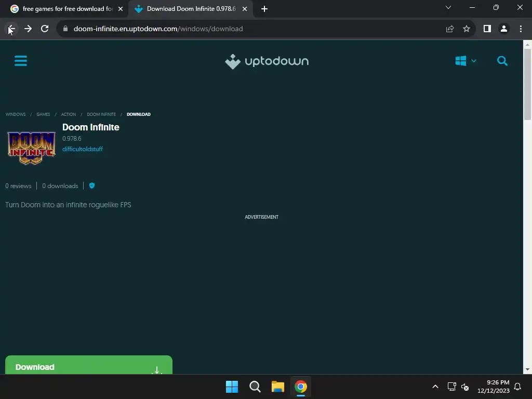Click the muted volume tray icon
532x399 pixels.
465,387
